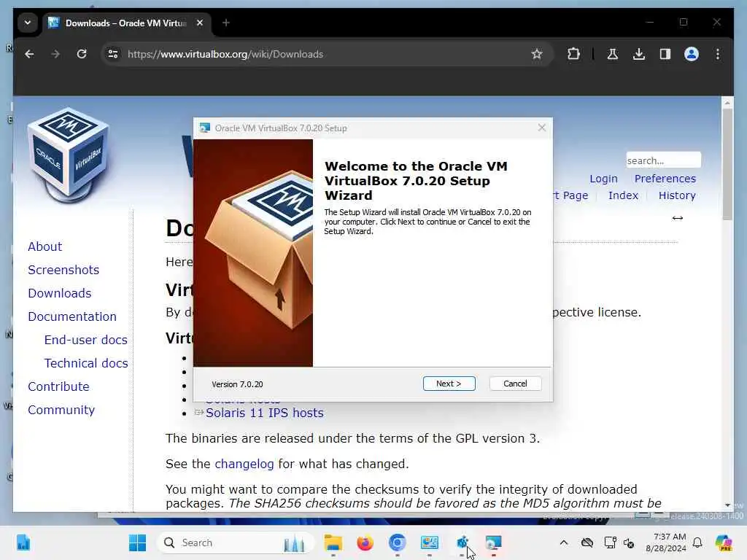Screen dimensions: 747x560
Task: Open the Index link
Action: click(623, 195)
